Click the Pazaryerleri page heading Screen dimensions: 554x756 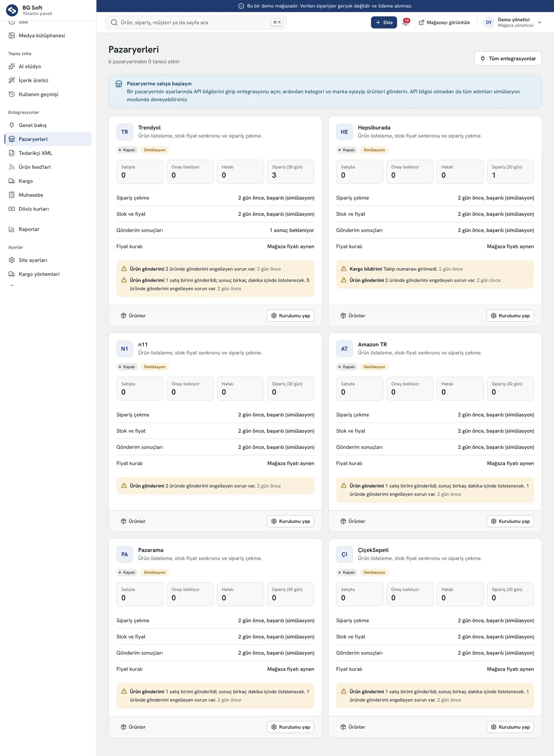click(x=134, y=50)
